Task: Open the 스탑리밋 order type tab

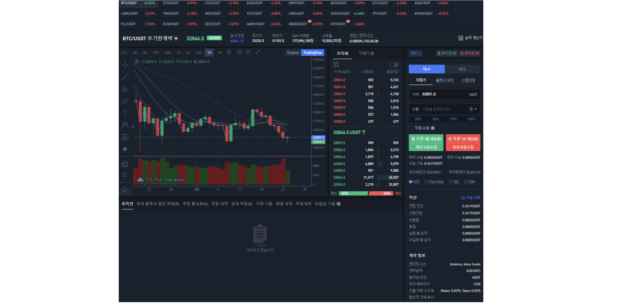Action: point(469,80)
